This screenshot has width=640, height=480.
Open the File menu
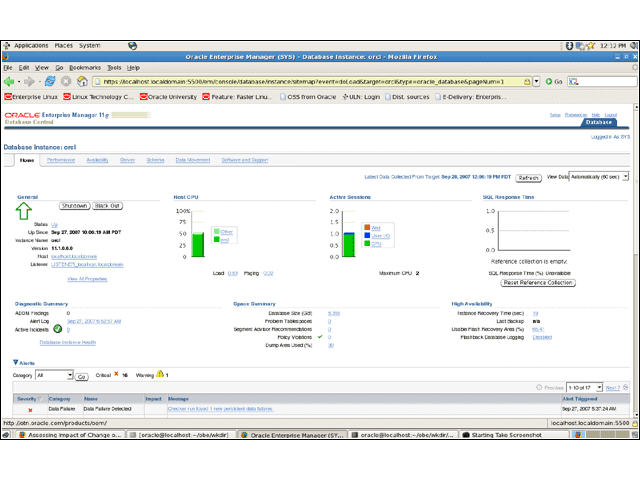8,68
